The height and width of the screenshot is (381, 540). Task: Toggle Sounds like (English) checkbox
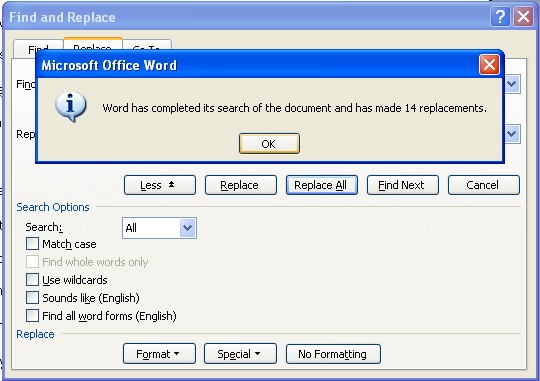pos(32,297)
